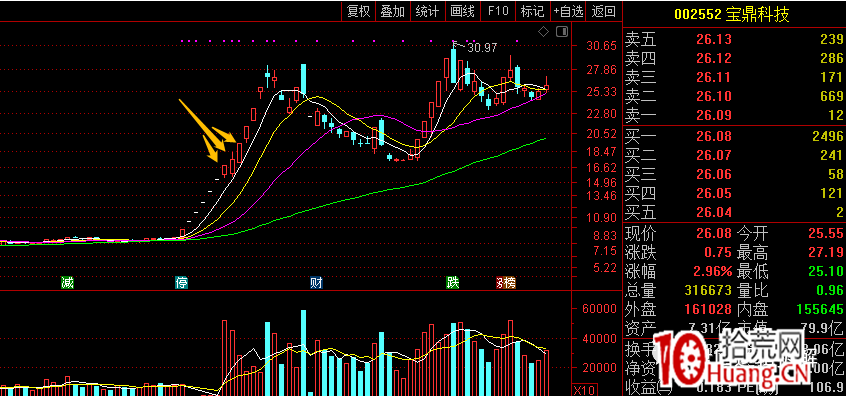Image resolution: width=846 pixels, height=396 pixels.
Task: Select the 买三 price 26.06 row
Action: point(734,174)
